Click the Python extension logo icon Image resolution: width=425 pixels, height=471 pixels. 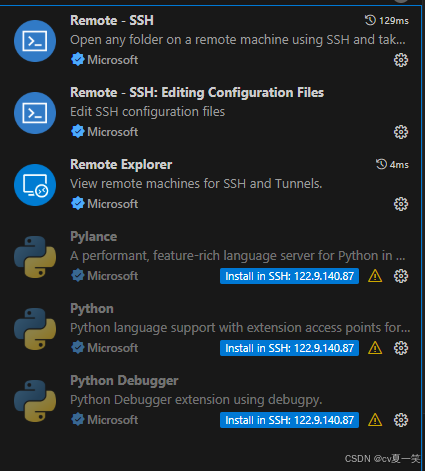(35, 329)
